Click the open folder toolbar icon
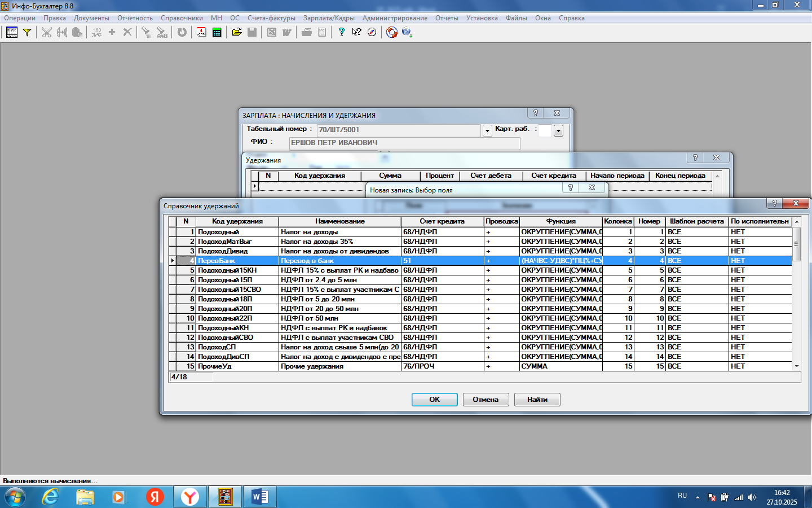812x508 pixels. [x=237, y=32]
